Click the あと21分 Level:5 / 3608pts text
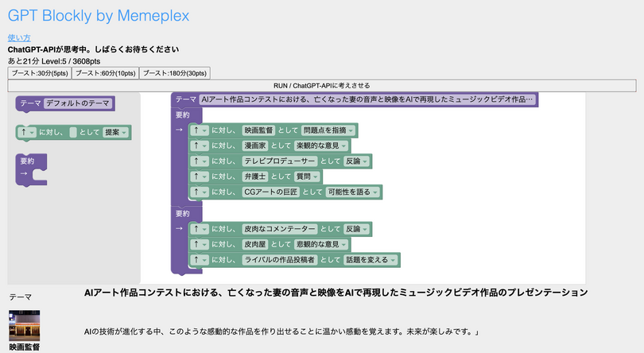644x353 pixels. [54, 61]
